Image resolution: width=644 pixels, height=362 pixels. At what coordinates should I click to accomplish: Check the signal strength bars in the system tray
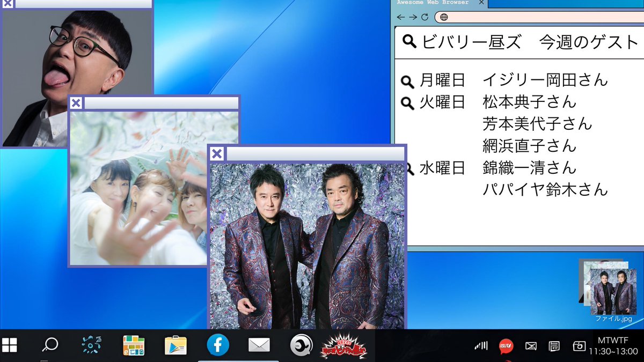click(x=481, y=346)
